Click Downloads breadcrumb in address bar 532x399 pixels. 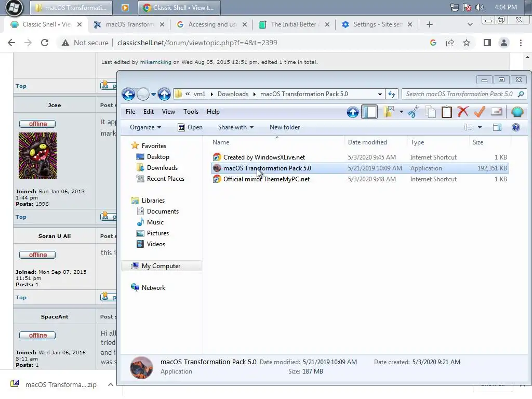pos(233,94)
